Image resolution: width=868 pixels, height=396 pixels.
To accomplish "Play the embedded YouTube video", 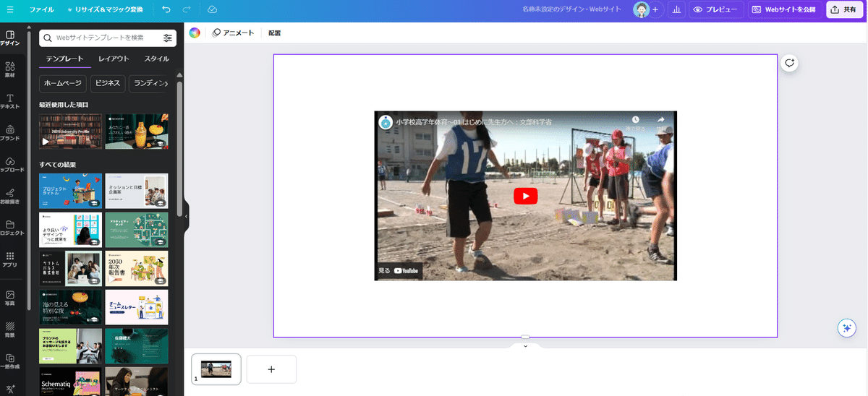I will coord(526,196).
